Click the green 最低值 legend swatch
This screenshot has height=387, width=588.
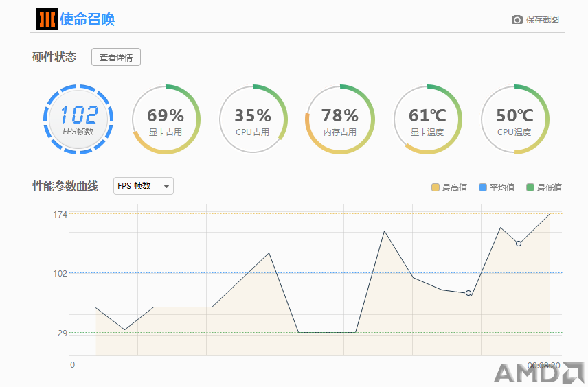[530, 187]
